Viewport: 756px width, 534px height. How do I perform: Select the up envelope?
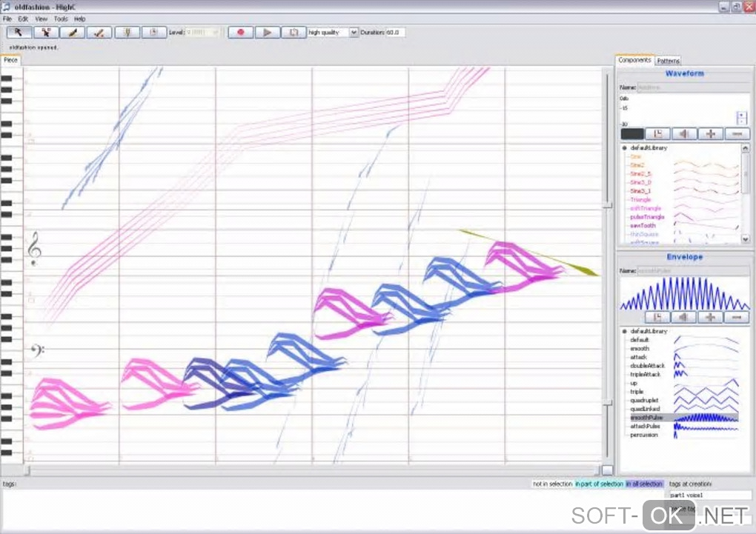coord(634,383)
